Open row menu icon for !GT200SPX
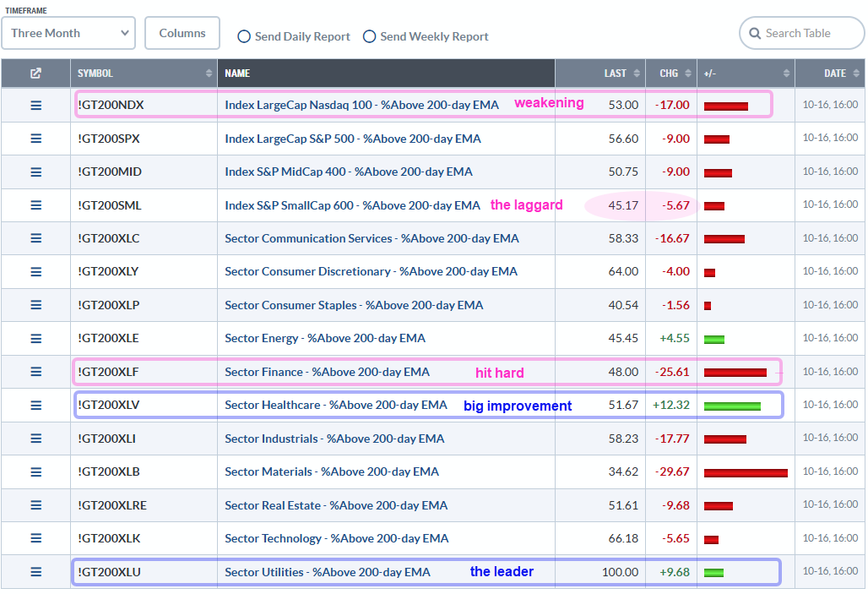Viewport: 868px width, 594px height. click(35, 139)
